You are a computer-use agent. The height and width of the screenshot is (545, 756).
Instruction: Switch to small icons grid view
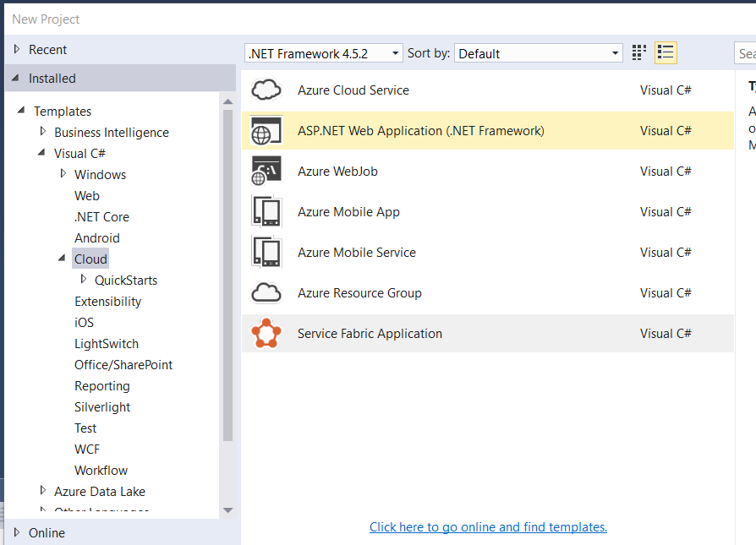pos(638,52)
